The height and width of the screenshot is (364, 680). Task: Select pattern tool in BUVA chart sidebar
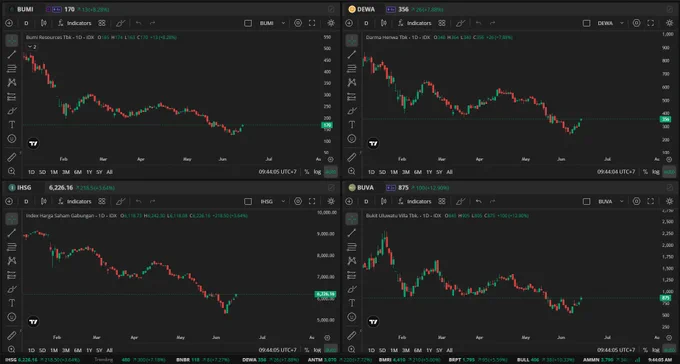(x=352, y=261)
